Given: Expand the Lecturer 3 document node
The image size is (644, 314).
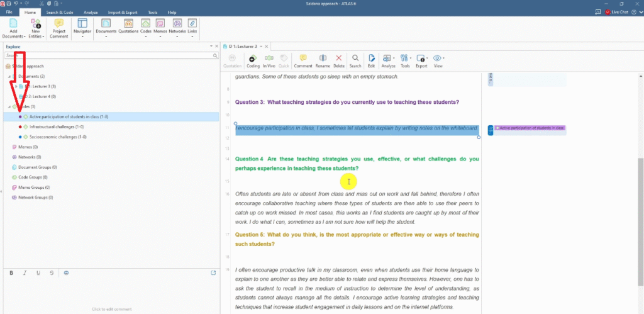Looking at the screenshot, I should (x=16, y=86).
